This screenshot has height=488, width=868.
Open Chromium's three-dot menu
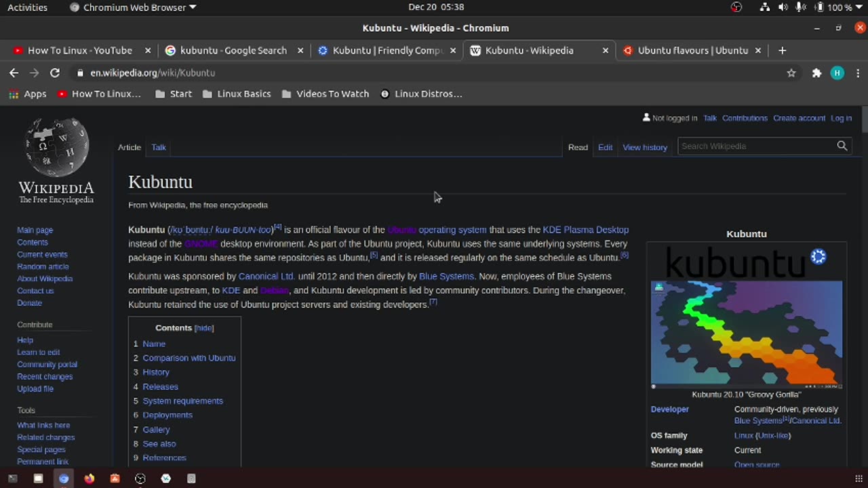(858, 73)
